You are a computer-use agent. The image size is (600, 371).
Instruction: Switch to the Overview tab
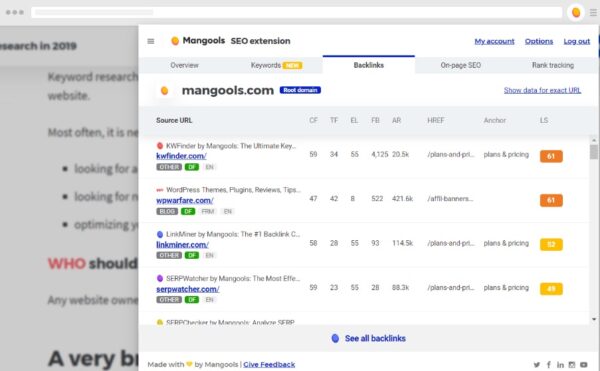(184, 65)
